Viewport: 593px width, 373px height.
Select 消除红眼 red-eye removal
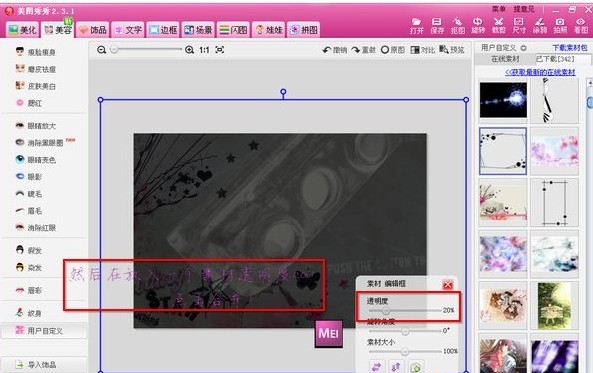[x=36, y=228]
